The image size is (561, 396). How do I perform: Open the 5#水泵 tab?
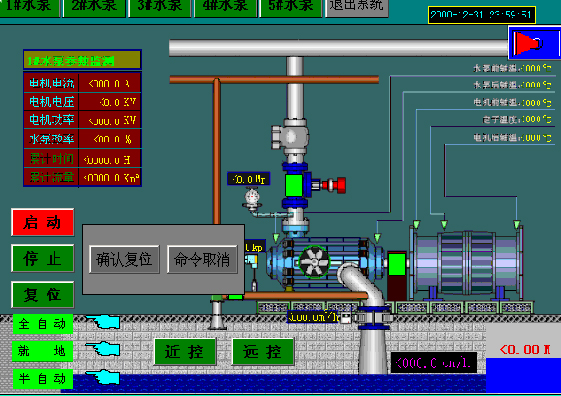291,7
